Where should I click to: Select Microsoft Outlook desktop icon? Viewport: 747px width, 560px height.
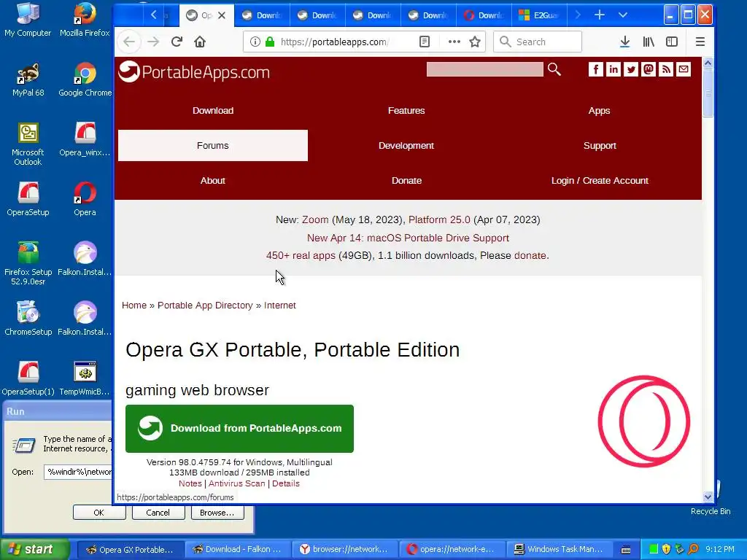(28, 144)
